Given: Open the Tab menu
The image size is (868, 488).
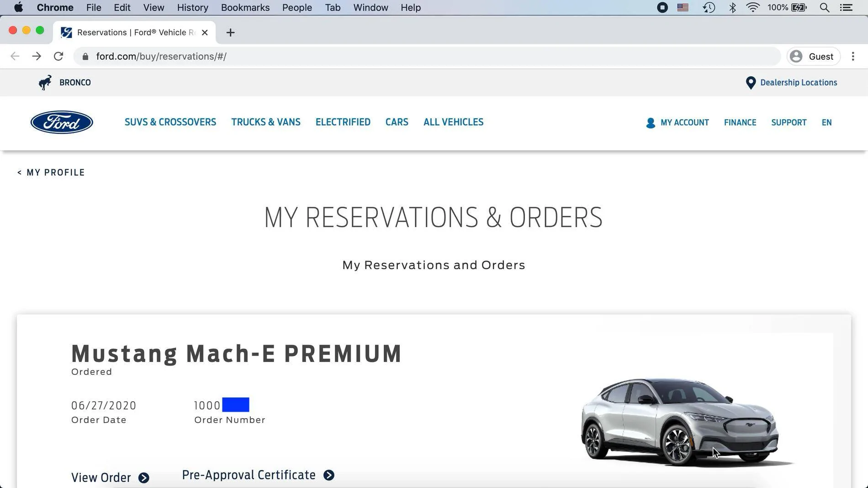Looking at the screenshot, I should 333,7.
